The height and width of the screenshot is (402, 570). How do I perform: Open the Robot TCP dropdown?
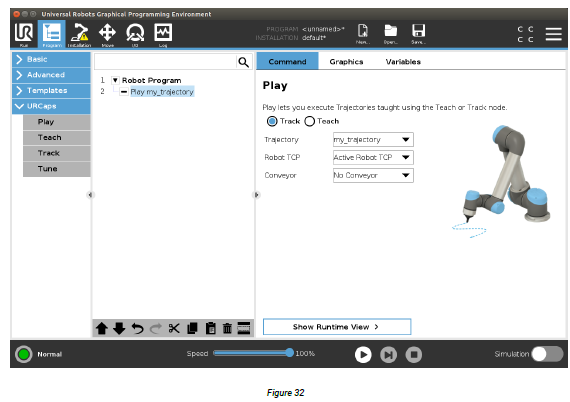[x=373, y=157]
